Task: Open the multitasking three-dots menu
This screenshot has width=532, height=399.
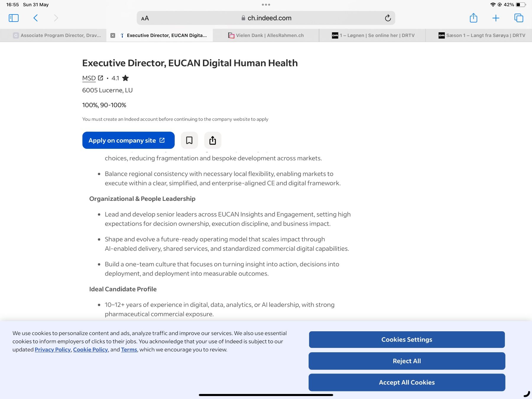Action: click(266, 4)
